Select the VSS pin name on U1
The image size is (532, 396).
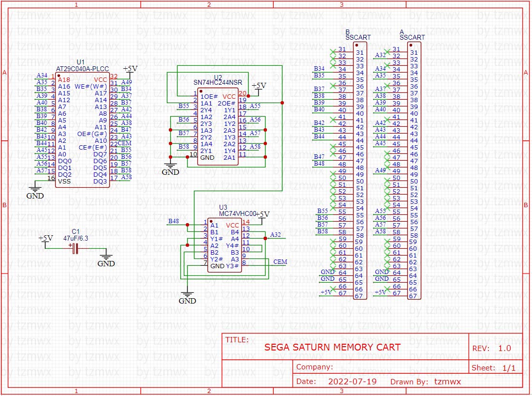pos(64,182)
